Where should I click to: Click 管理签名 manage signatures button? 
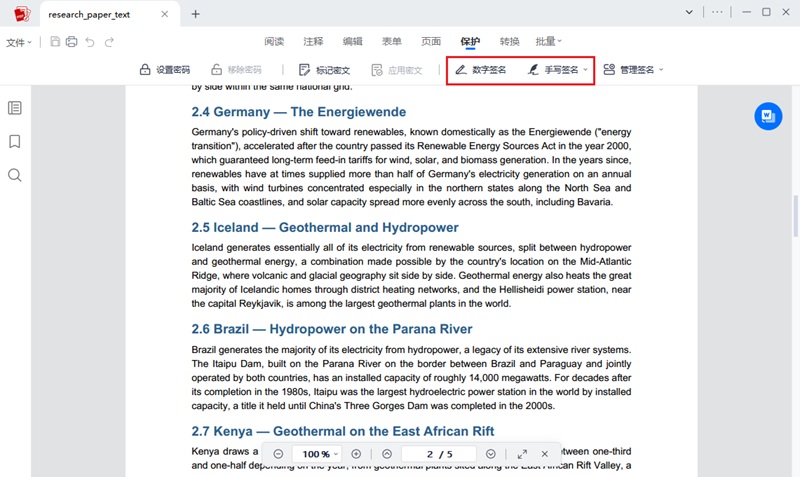(x=629, y=70)
